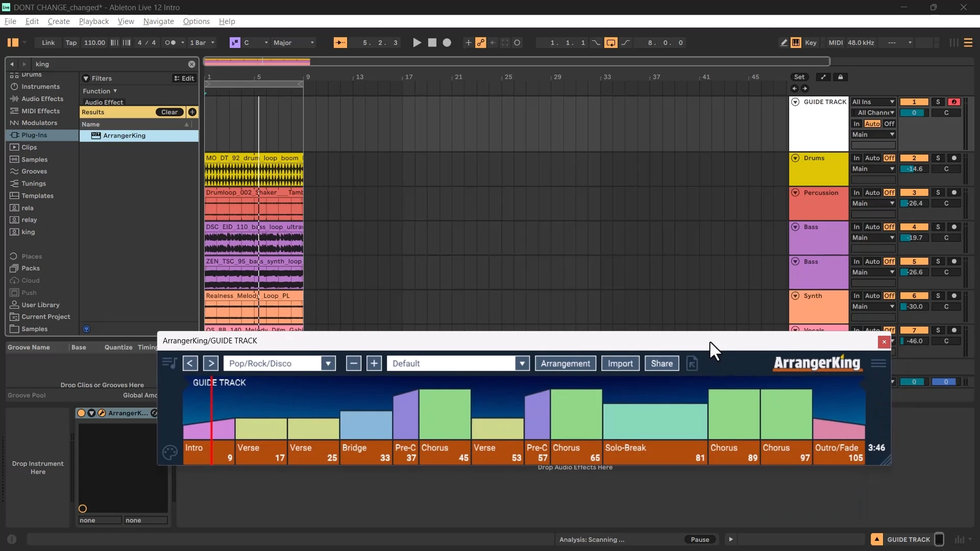The width and height of the screenshot is (980, 551).
Task: Click the Share button in ArrangerKing
Action: [662, 363]
